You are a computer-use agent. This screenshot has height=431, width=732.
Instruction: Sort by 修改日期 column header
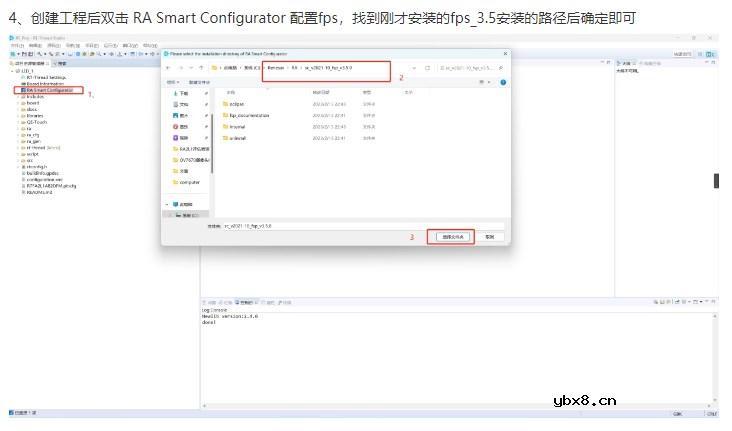click(321, 92)
